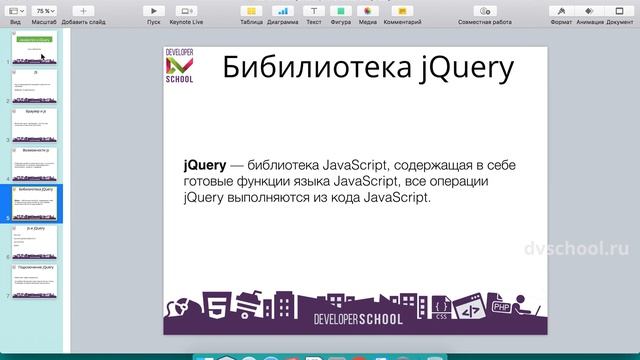Select slide 7 Подключение jQuery thumbnail
This screenshot has width=640, height=360.
click(x=34, y=282)
